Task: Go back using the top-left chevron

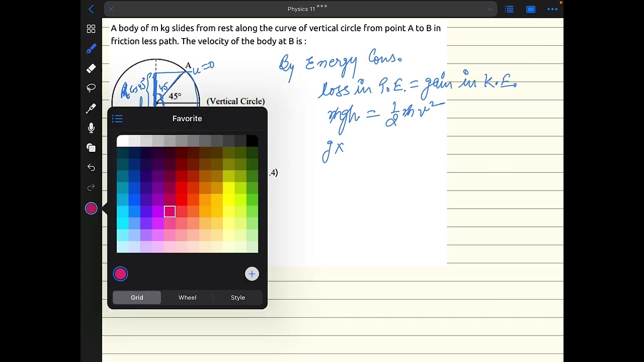Action: (91, 9)
